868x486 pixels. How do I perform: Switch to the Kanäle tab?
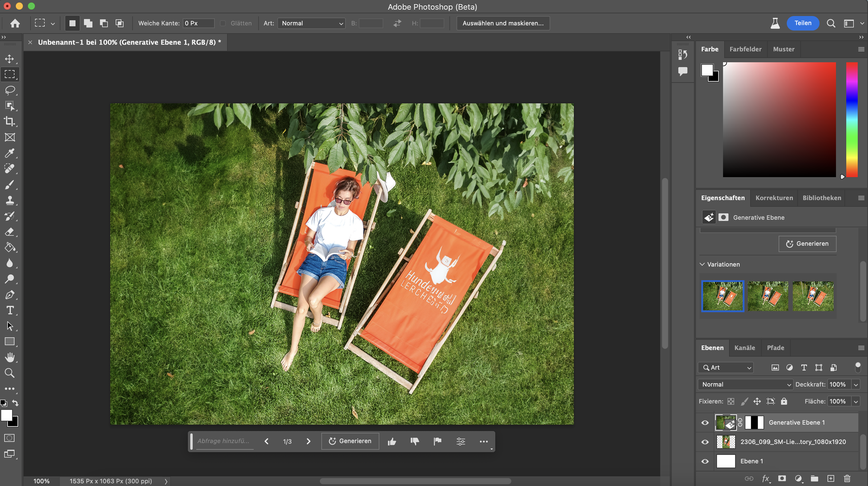pyautogui.click(x=744, y=348)
